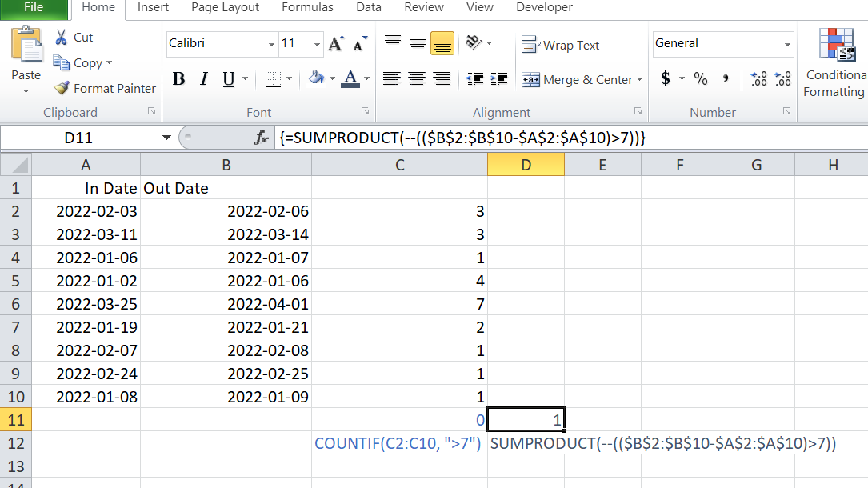Align text left
The width and height of the screenshot is (868, 488).
(x=392, y=79)
